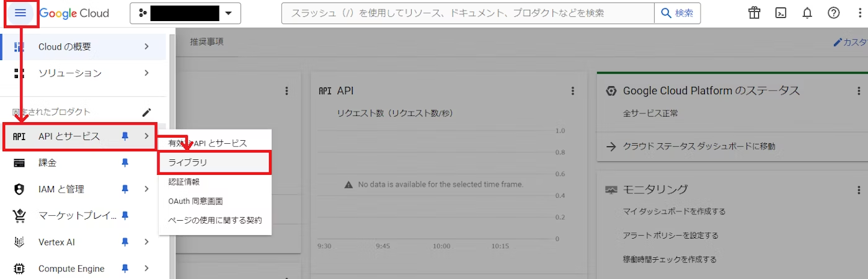This screenshot has width=868, height=279.
Task: Edit pinned products with pencil icon
Action: point(146,112)
